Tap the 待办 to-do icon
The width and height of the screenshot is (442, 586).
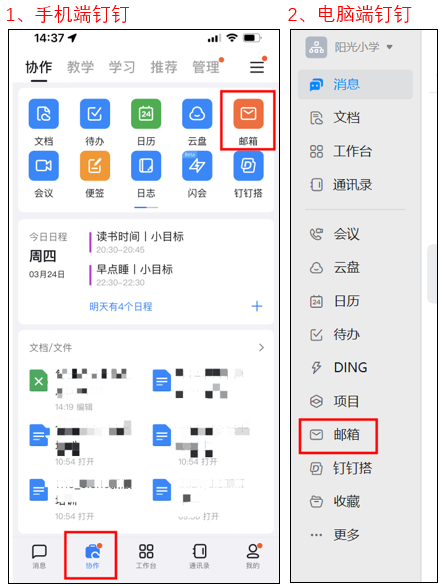(95, 114)
